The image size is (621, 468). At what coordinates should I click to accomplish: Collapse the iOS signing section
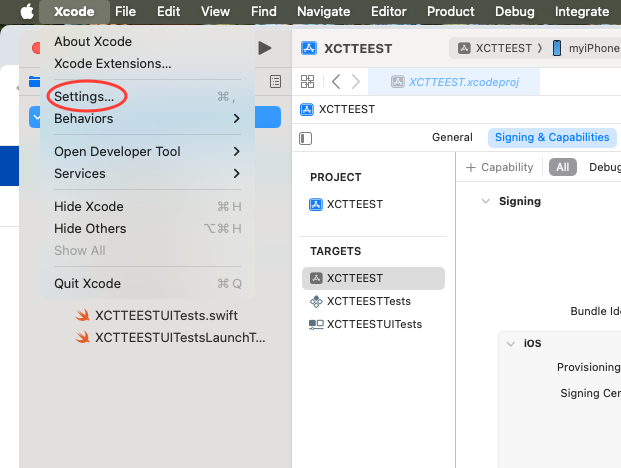(511, 343)
